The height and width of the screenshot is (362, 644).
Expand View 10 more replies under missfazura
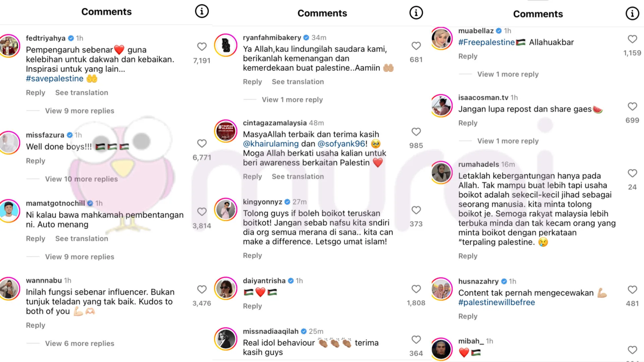(82, 179)
